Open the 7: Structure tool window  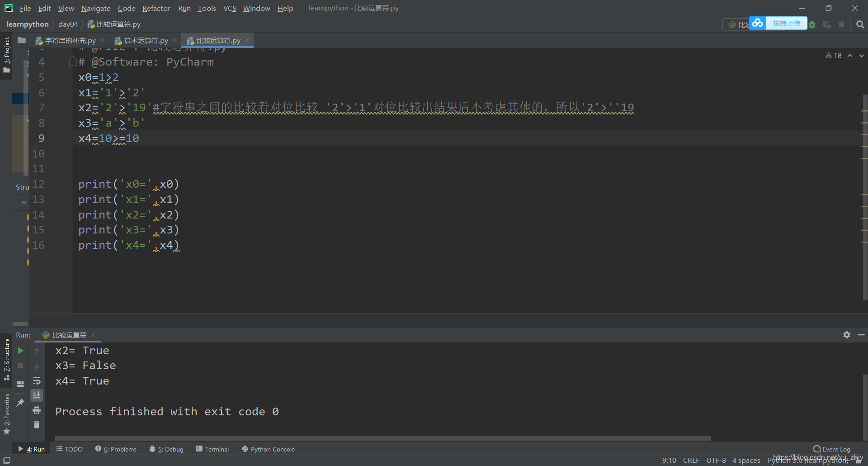pos(6,360)
